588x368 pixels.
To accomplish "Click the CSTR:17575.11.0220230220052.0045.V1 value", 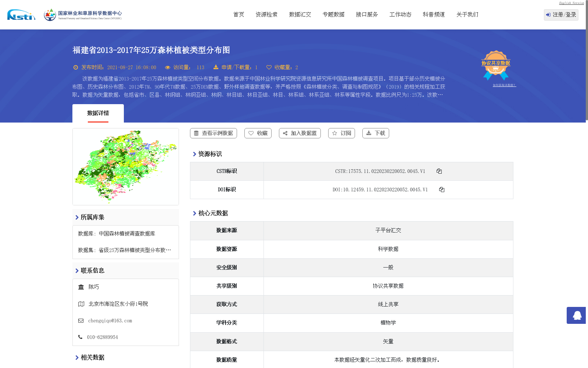I will pos(380,171).
